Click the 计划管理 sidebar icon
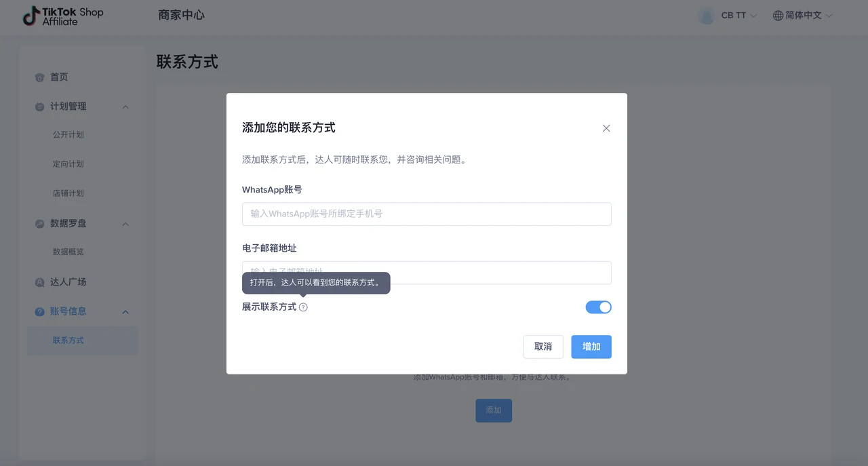 click(39, 106)
